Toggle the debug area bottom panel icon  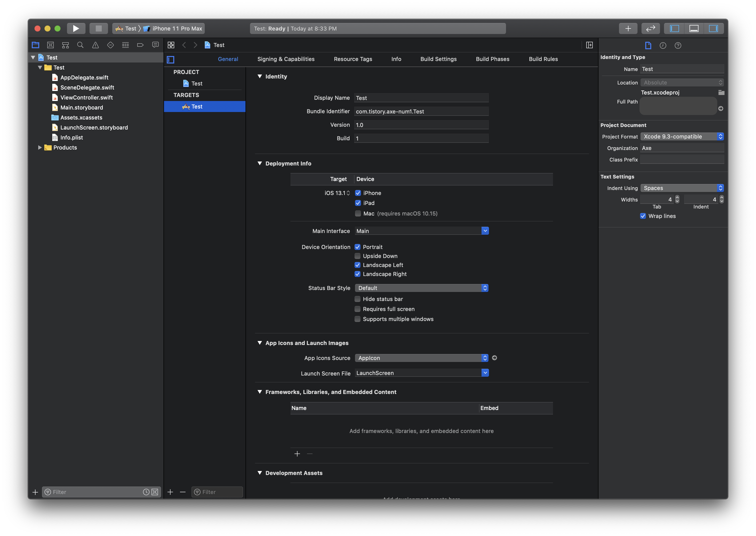tap(694, 28)
